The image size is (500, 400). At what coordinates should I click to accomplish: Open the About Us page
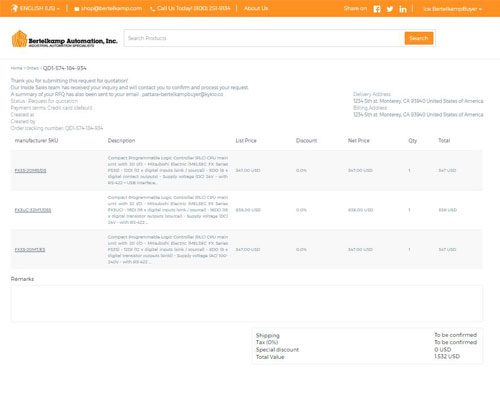256,8
